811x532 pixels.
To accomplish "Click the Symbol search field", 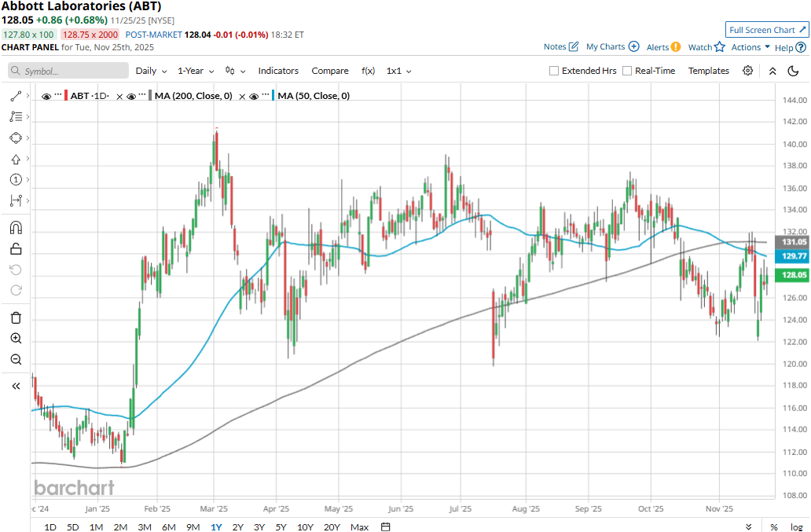I will coord(68,71).
